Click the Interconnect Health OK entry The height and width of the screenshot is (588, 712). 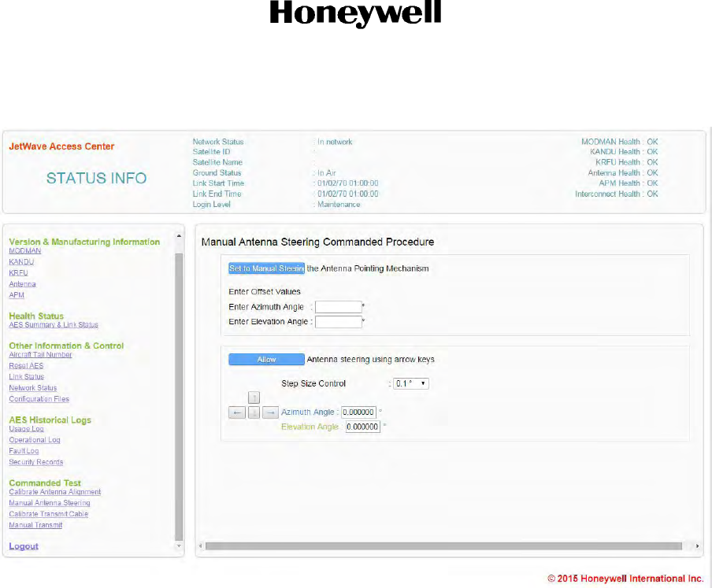(616, 194)
